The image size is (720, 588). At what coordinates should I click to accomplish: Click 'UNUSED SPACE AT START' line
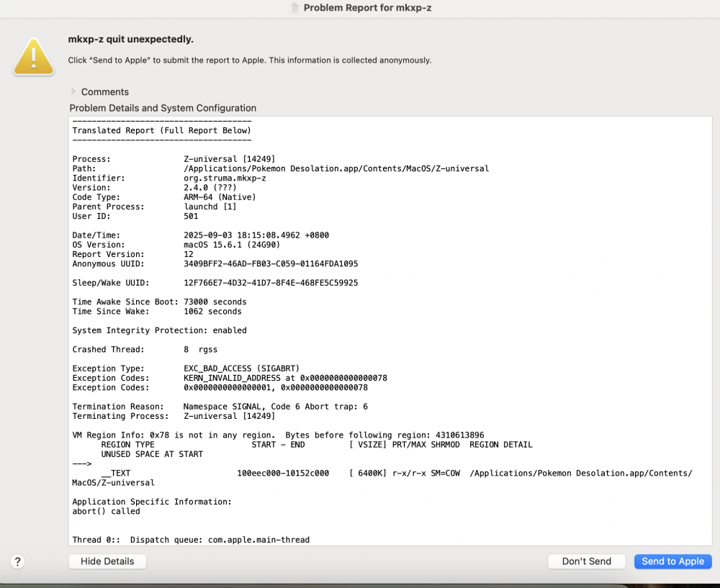tap(152, 454)
